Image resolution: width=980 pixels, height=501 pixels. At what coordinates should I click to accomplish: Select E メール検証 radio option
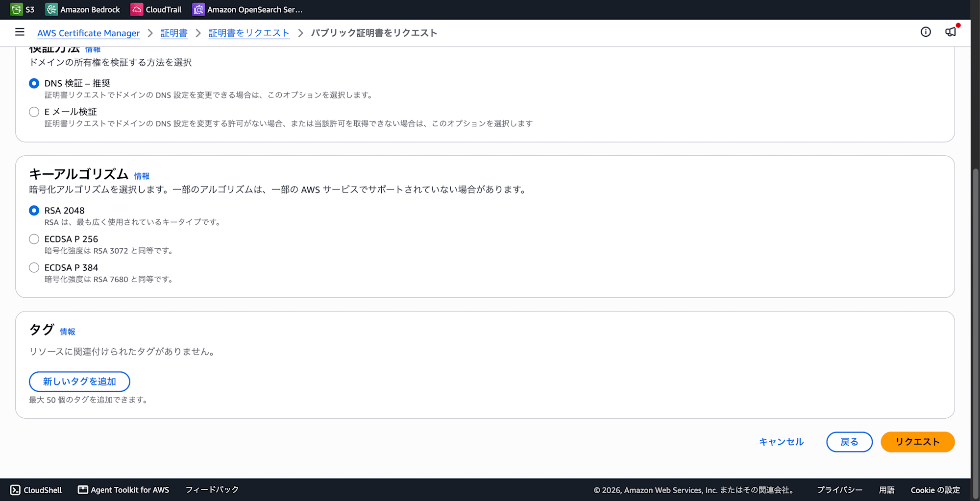click(34, 112)
